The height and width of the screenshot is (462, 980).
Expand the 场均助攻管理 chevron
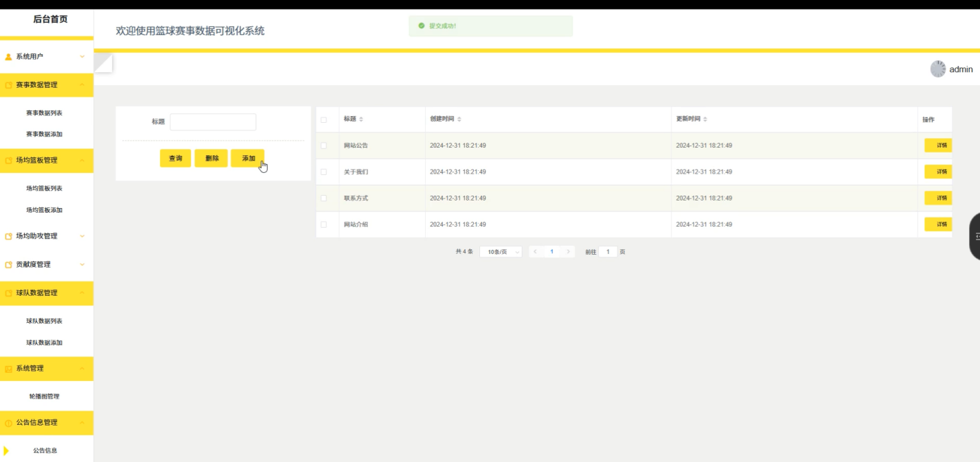click(82, 236)
